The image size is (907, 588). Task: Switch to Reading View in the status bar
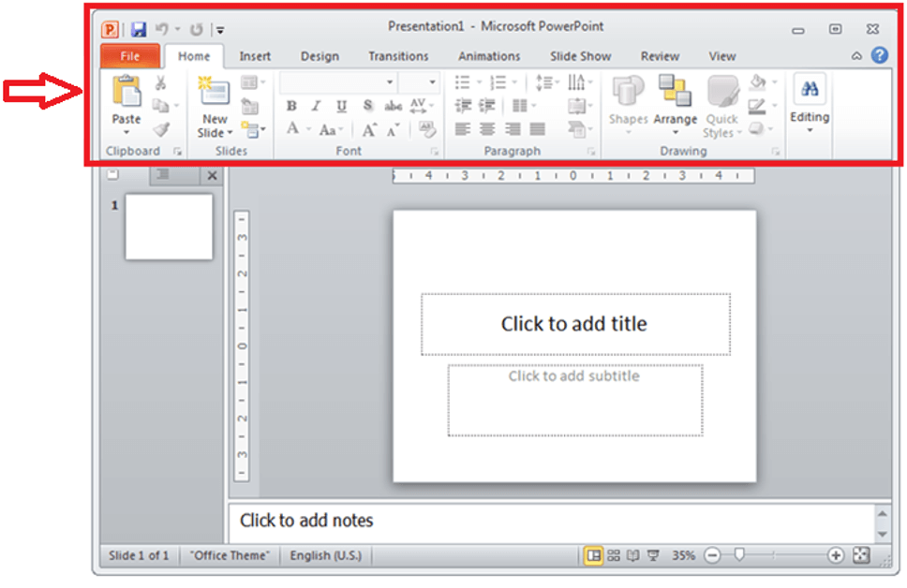tap(633, 555)
